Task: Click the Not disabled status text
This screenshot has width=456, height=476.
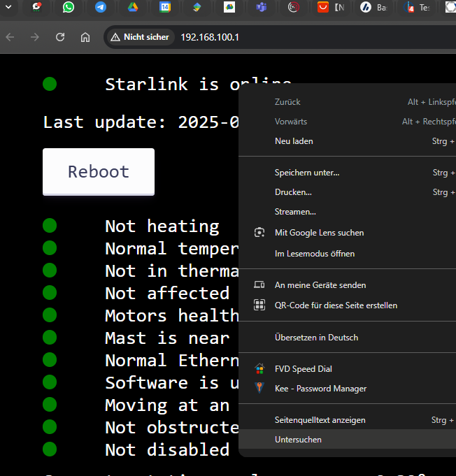Action: 167,450
